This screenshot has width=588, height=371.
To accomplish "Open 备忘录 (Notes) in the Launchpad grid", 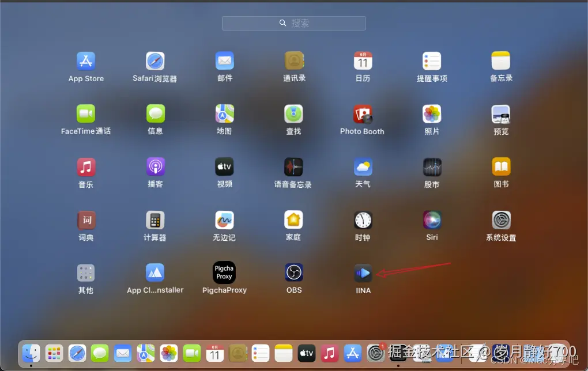I will 501,61.
